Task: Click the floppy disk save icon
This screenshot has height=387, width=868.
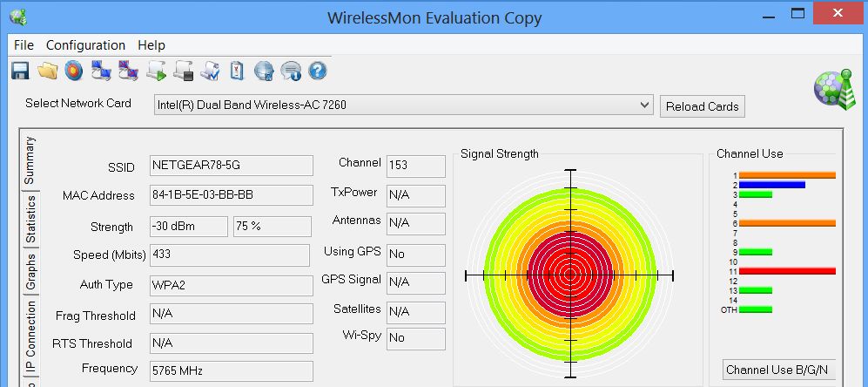Action: point(21,71)
